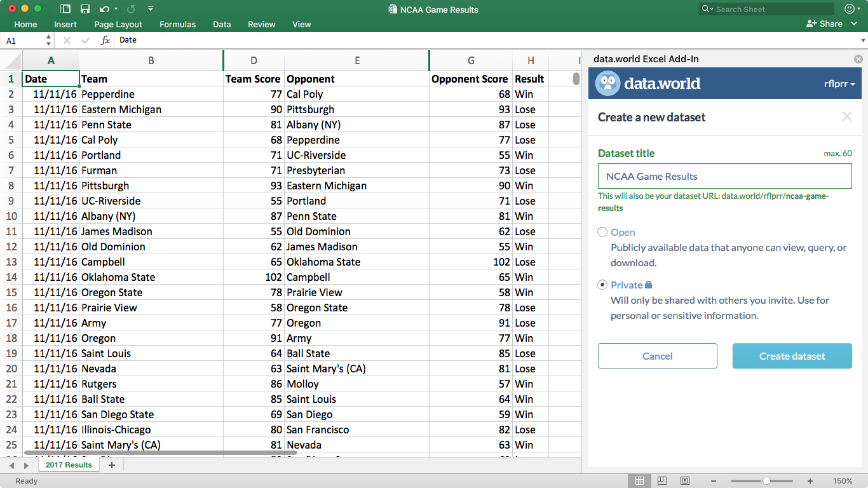Click the Undo arrow icon
Image resolution: width=868 pixels, height=488 pixels.
pyautogui.click(x=104, y=9)
